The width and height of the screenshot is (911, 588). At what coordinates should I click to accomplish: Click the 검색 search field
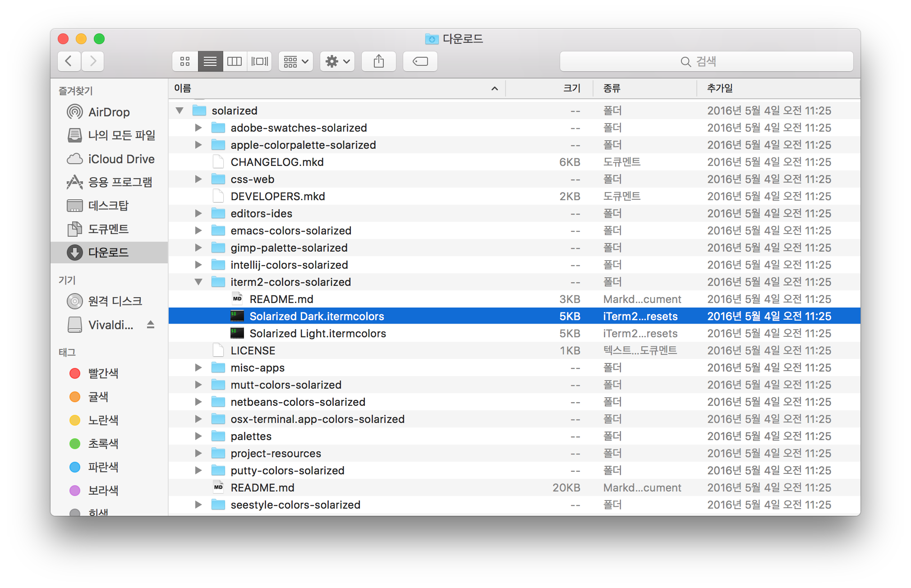[706, 61]
